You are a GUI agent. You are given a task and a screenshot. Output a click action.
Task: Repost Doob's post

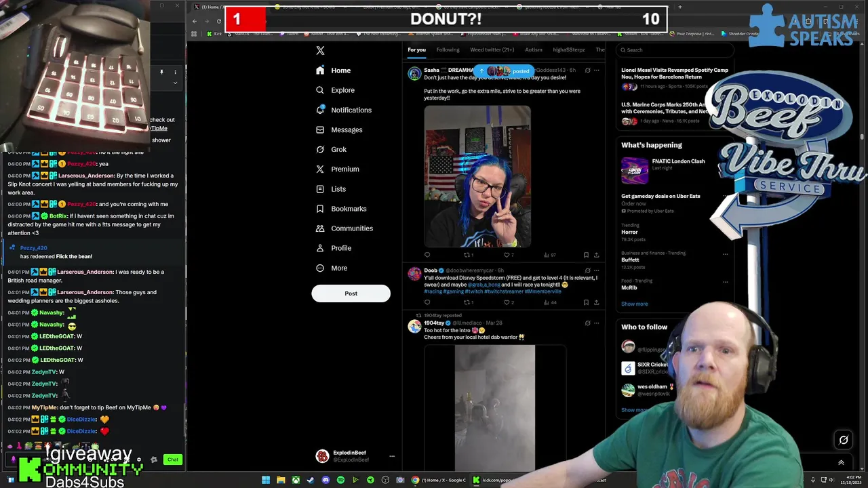coord(468,302)
